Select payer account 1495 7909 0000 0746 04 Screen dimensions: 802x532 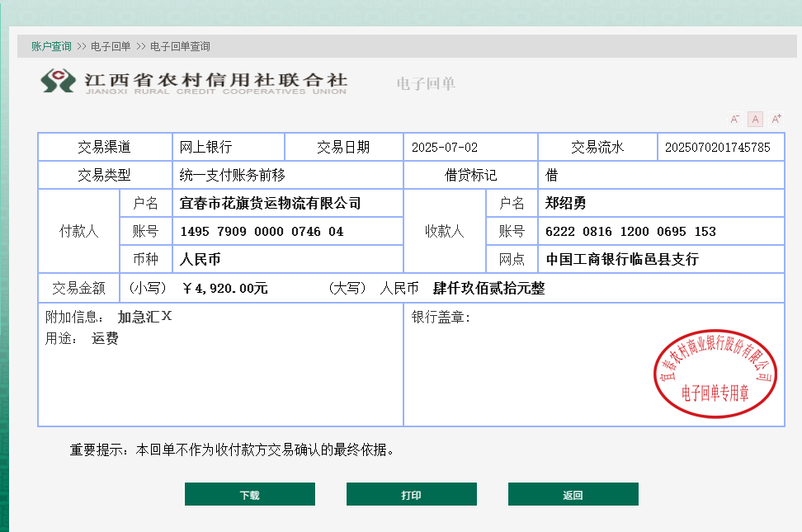point(262,232)
